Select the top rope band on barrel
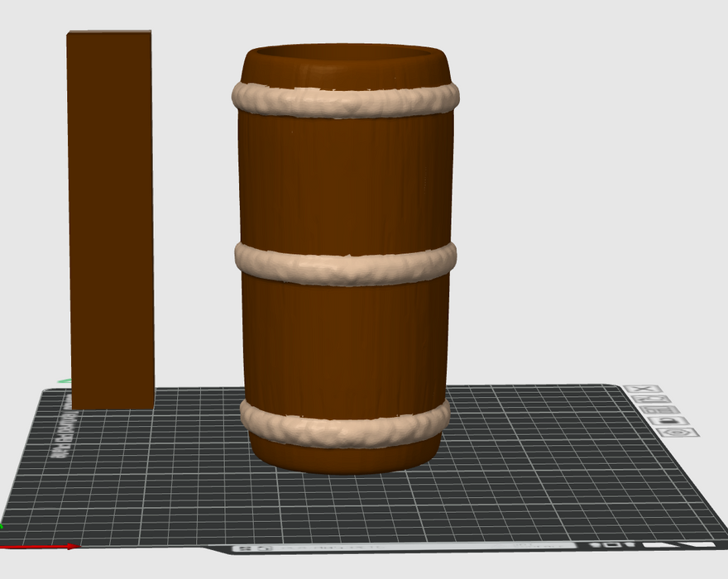Image resolution: width=728 pixels, height=579 pixels. click(x=346, y=102)
